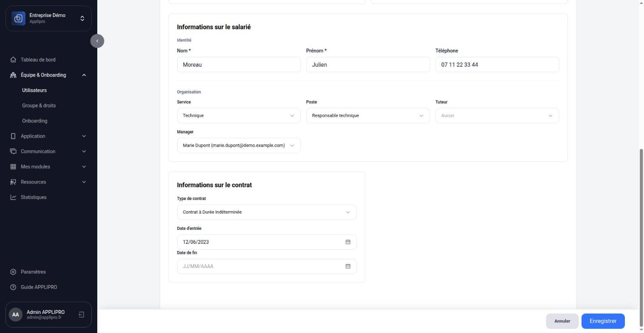The image size is (644, 333).
Task: Click the Date de fin input field
Action: click(267, 266)
